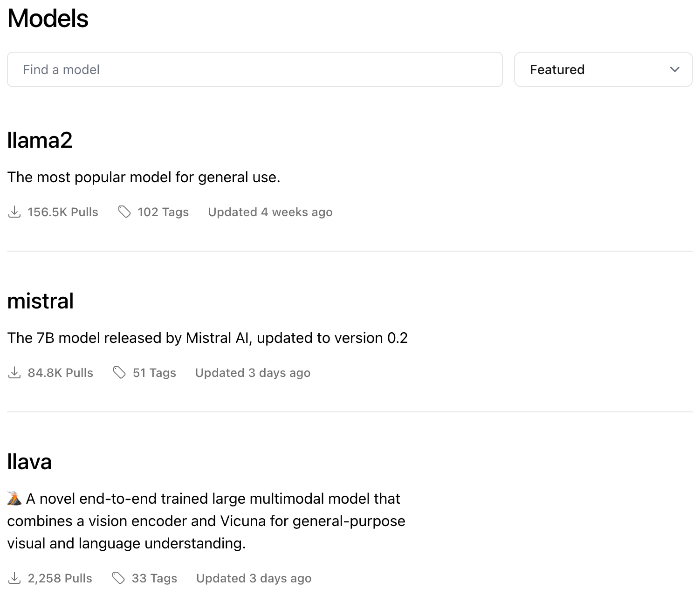
Task: Click '51 Tags' under mistral
Action: (x=154, y=373)
